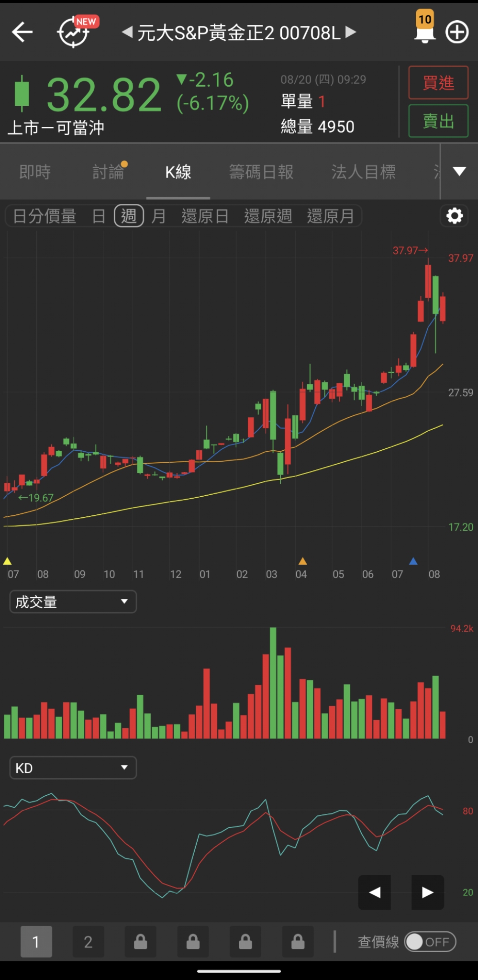Select the 週 weekly period option

[x=129, y=216]
